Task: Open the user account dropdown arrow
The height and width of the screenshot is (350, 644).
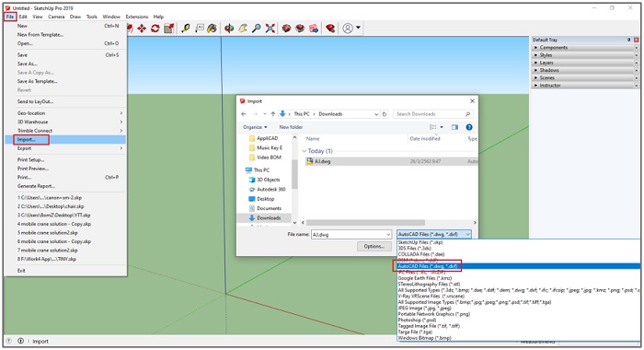Action: click(358, 28)
